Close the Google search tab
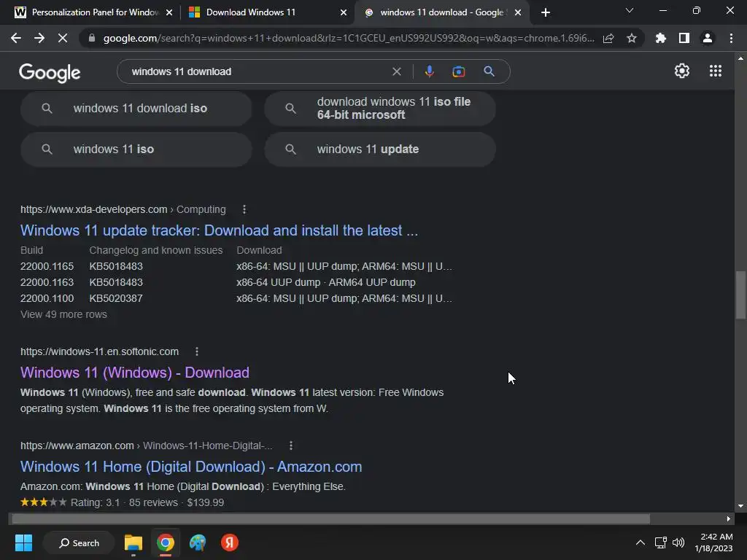Viewport: 747px width, 560px height. click(518, 12)
